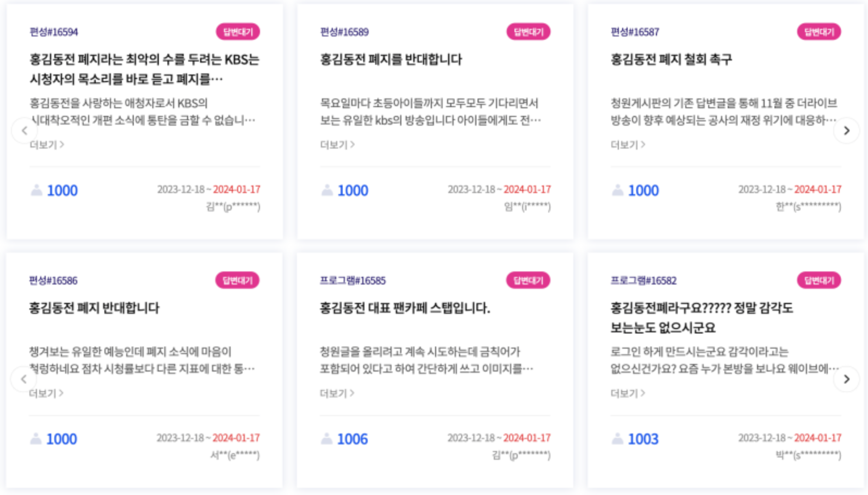Click the participant icon on petition #16585
This screenshot has width=868, height=495.
coord(328,440)
